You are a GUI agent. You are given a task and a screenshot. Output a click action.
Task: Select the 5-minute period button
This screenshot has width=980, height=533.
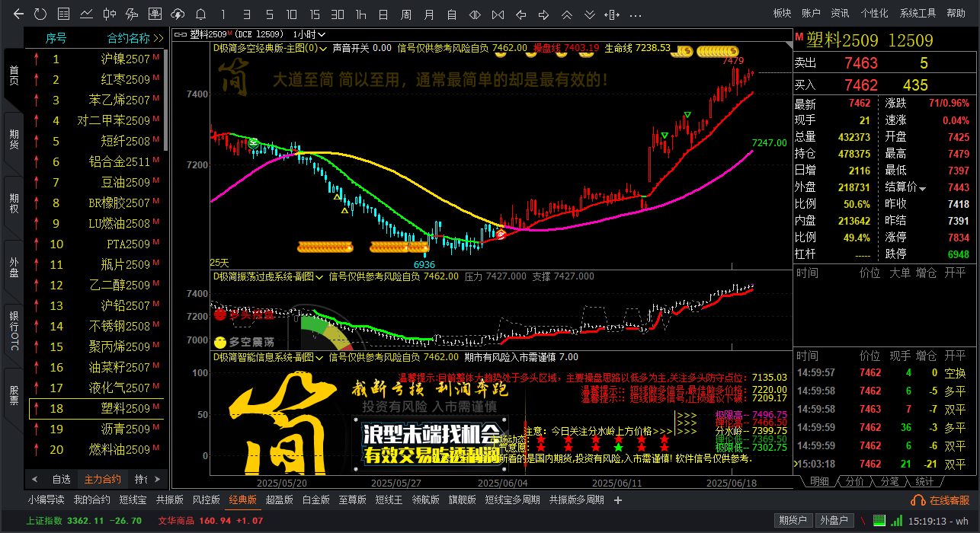tap(269, 14)
